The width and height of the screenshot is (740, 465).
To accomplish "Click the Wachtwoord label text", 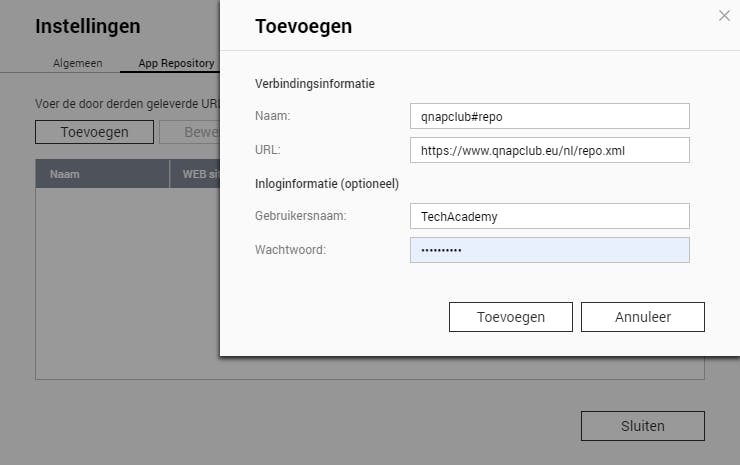I will (291, 250).
